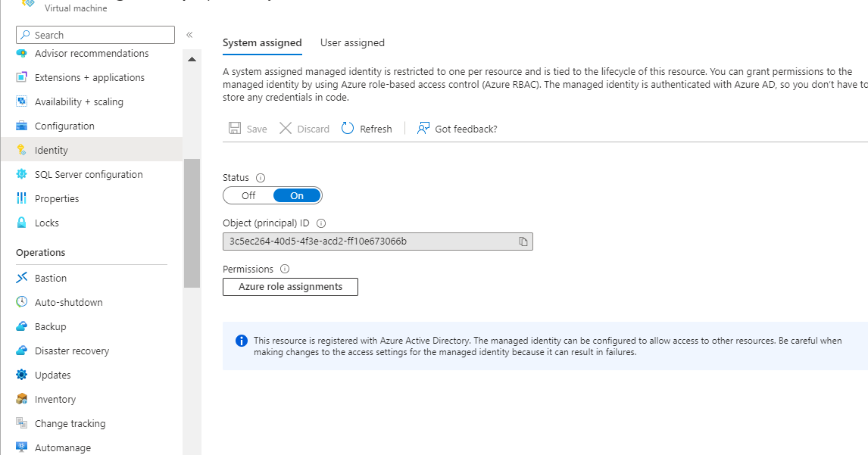Click the Backup cloud icon

(x=22, y=326)
